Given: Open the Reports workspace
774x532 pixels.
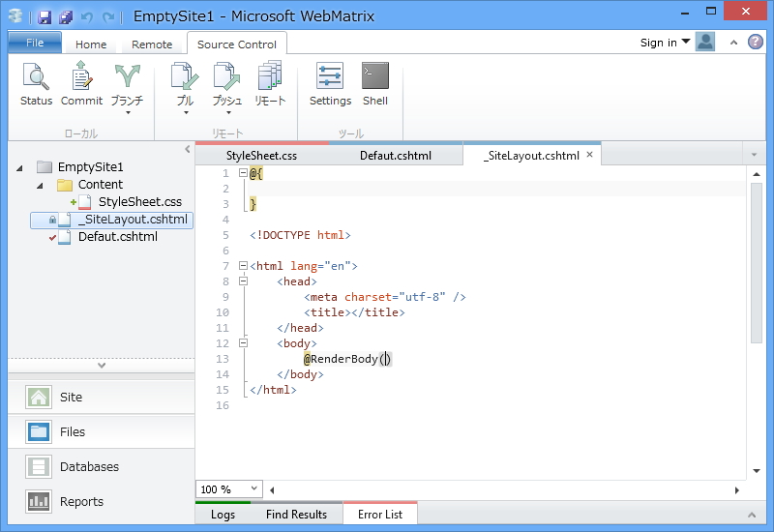Looking at the screenshot, I should coord(102,501).
